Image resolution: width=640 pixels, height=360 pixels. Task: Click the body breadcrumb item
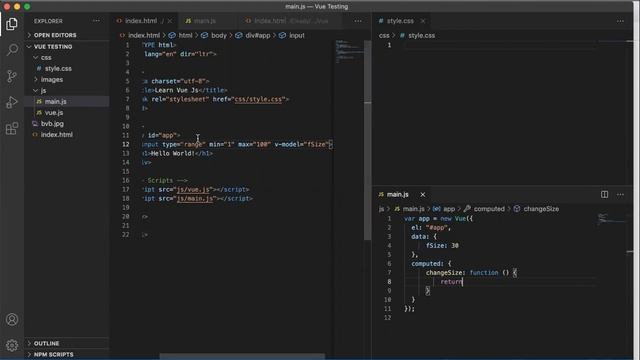(219, 36)
